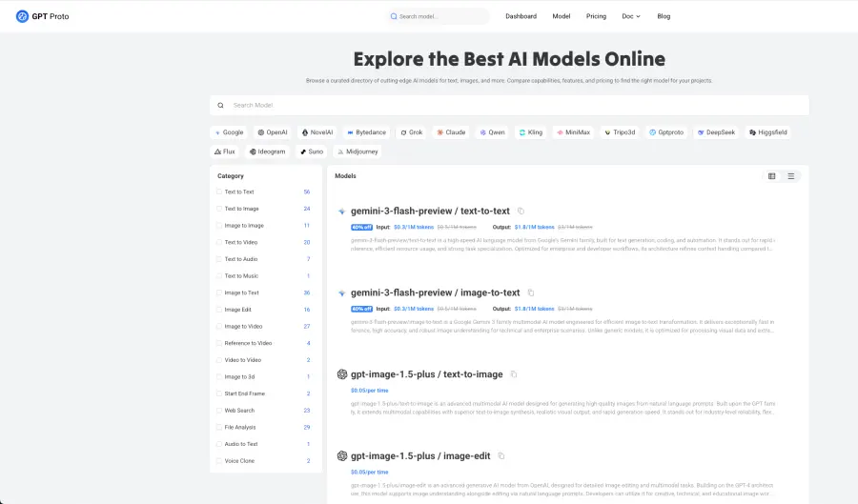
Task: Filter models by Google provider
Action: (229, 132)
